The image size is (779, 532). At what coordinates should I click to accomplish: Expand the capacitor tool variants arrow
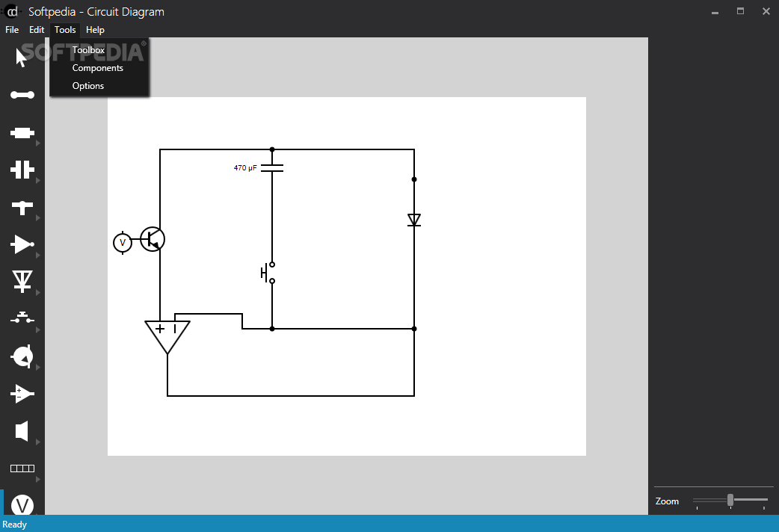38,180
